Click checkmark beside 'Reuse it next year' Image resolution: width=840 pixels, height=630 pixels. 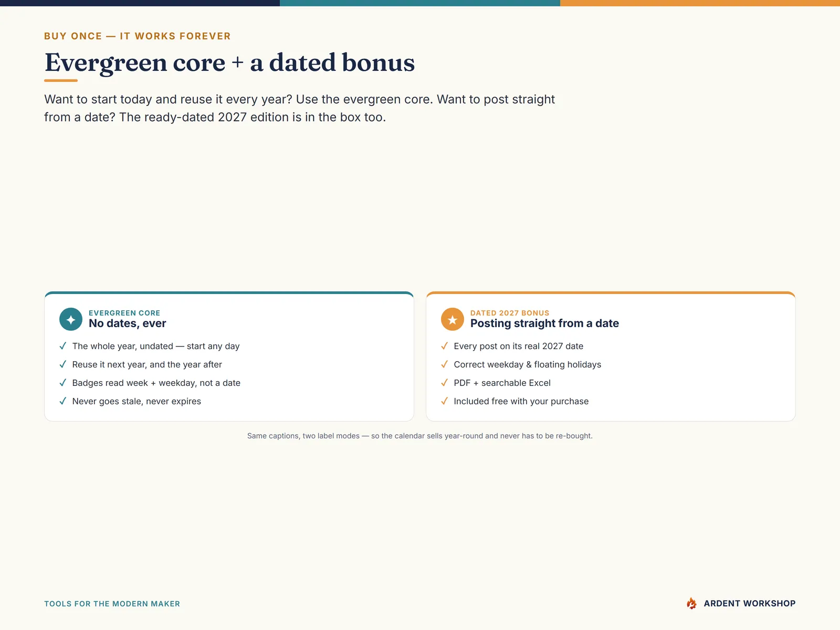(x=63, y=364)
